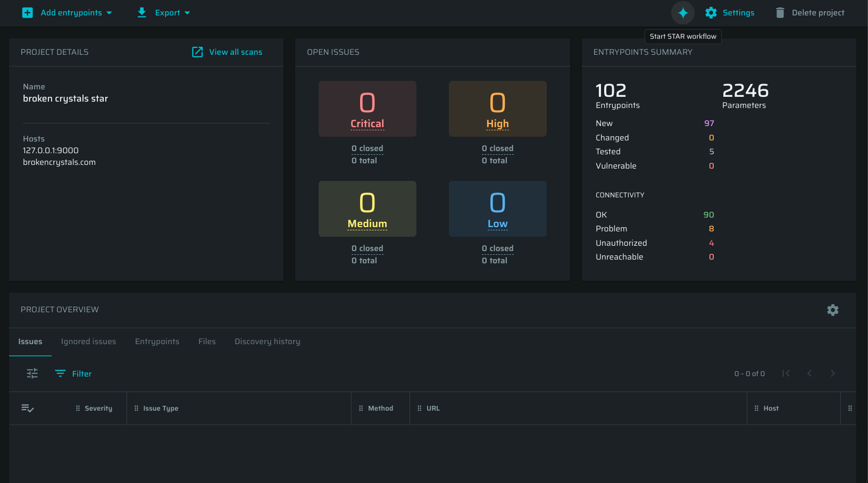This screenshot has height=483, width=868.
Task: Go to the previous issues page
Action: click(x=809, y=373)
